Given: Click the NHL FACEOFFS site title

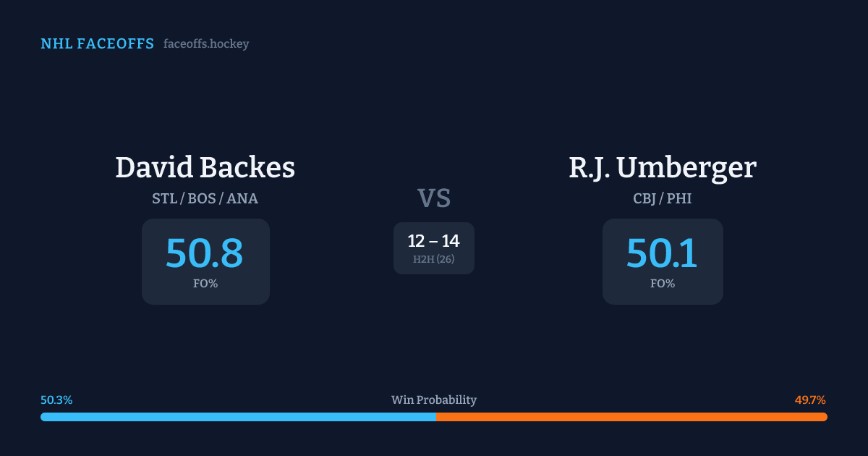Looking at the screenshot, I should [97, 44].
